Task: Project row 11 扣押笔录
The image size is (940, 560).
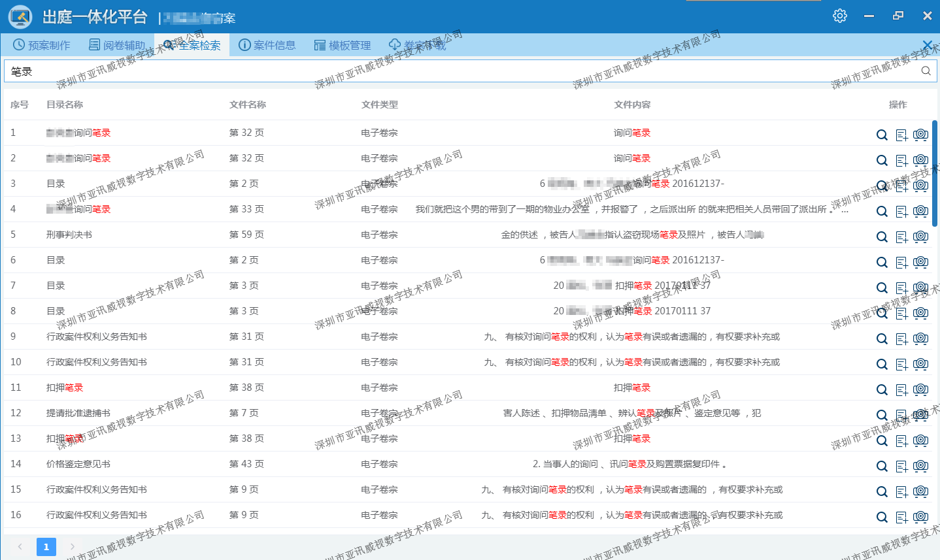Action: [920, 389]
